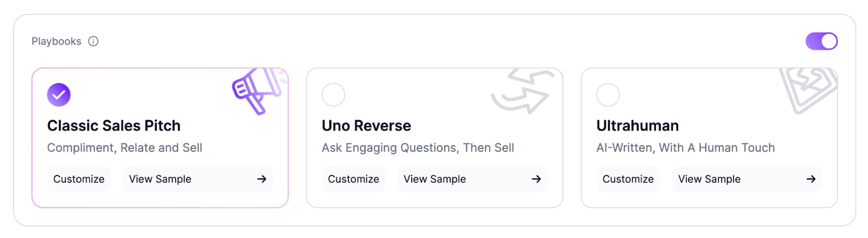Customize the Classic Sales Pitch playbook

coord(79,179)
